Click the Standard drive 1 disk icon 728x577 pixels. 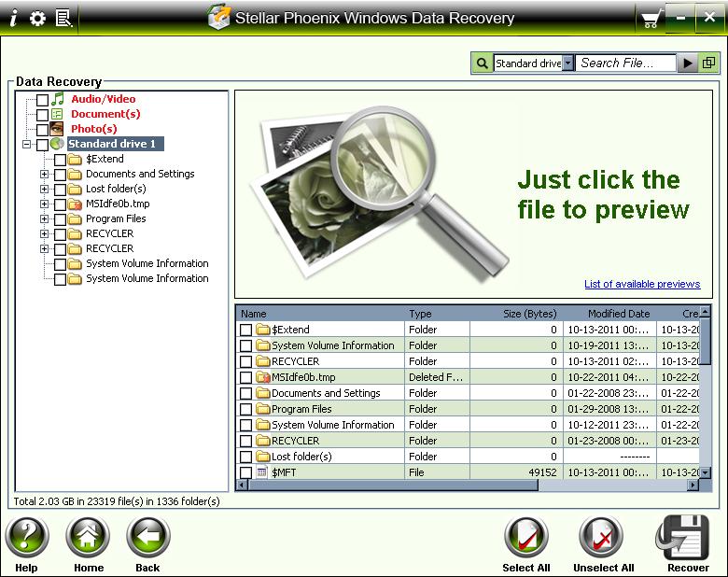click(57, 144)
